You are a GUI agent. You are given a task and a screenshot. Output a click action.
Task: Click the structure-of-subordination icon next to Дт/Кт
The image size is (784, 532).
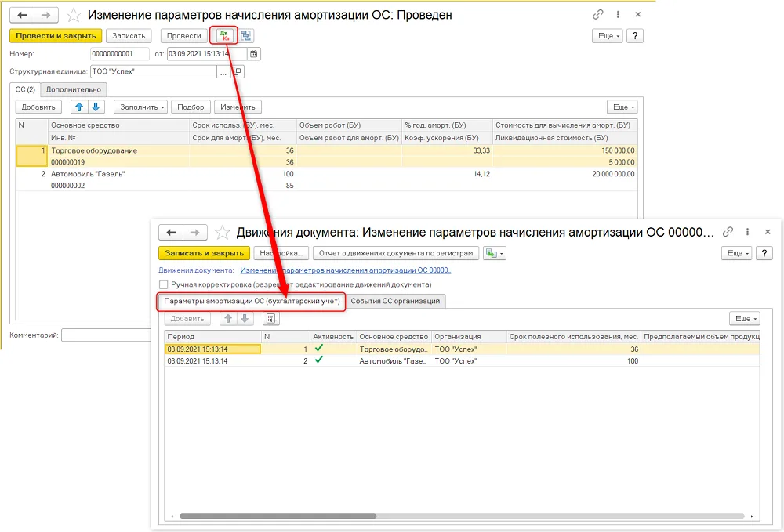[x=246, y=35]
